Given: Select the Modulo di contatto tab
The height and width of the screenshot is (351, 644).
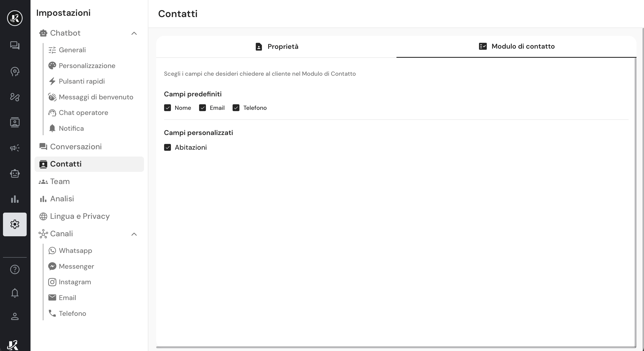Looking at the screenshot, I should click(516, 46).
